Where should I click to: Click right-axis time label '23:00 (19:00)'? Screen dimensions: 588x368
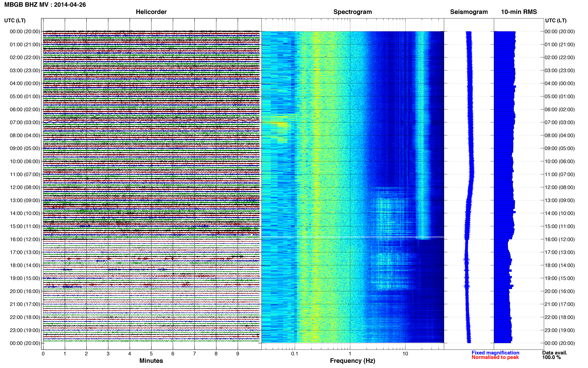pyautogui.click(x=560, y=330)
